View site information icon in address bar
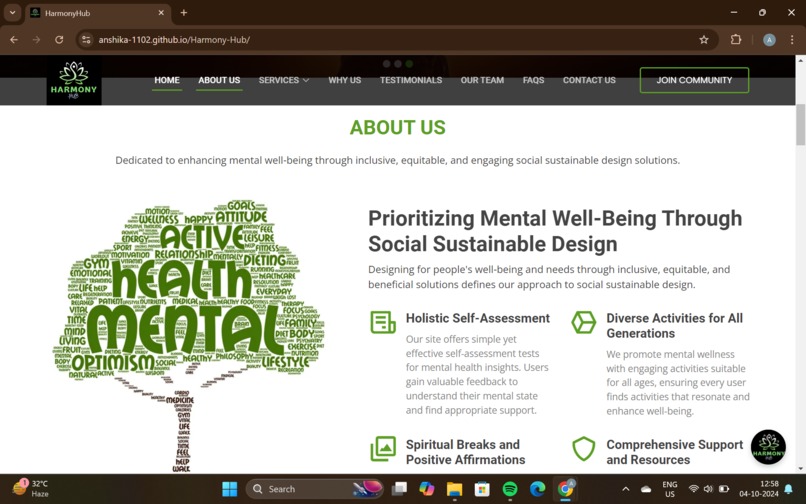This screenshot has height=504, width=806. [86, 40]
